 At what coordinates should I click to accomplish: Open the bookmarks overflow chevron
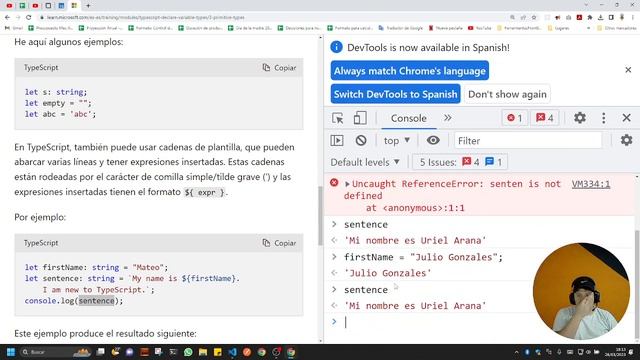point(589,28)
